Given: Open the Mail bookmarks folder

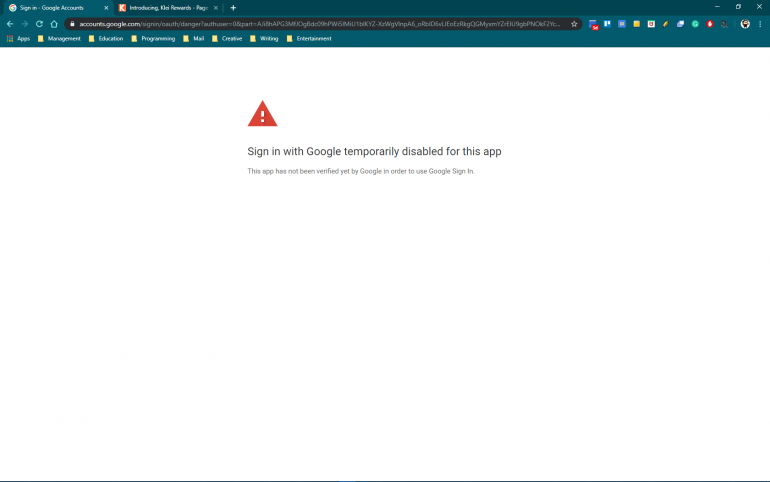Looking at the screenshot, I should tap(193, 38).
